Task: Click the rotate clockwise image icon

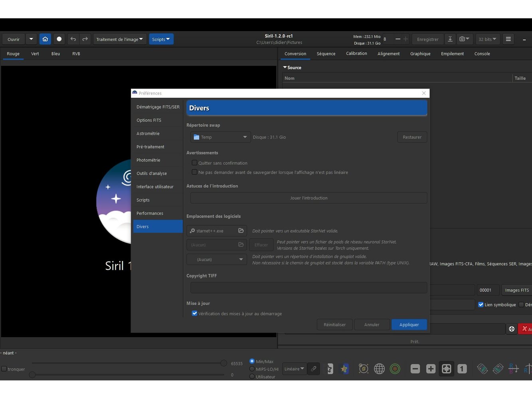Action: [x=498, y=369]
